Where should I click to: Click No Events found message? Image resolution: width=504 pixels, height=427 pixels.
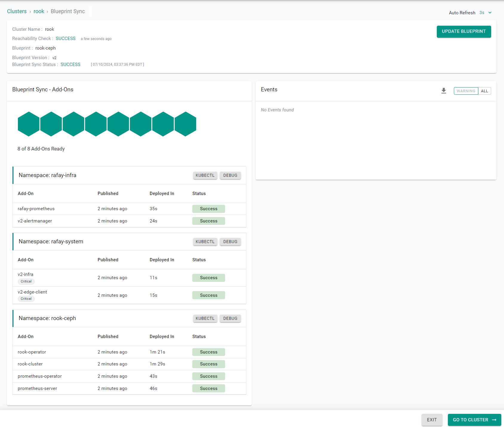(x=277, y=110)
